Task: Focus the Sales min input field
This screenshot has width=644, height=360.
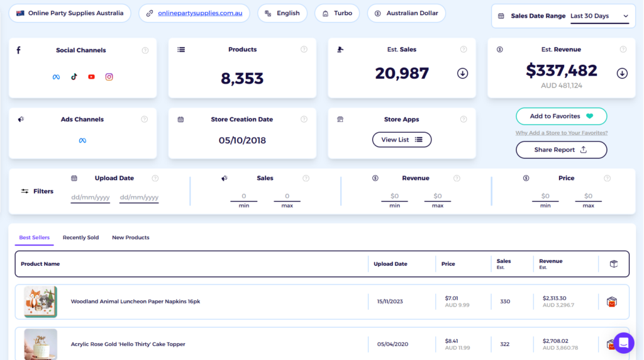Action: tap(244, 196)
